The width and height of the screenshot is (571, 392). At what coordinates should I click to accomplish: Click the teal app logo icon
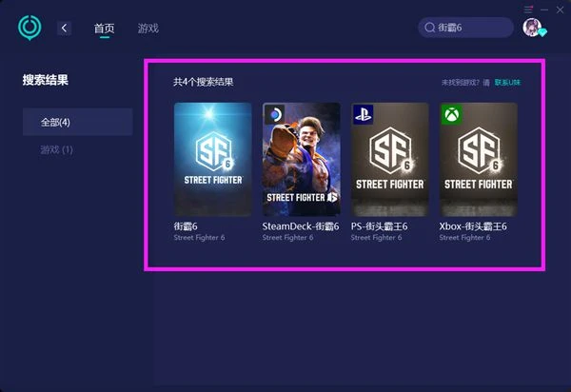[x=30, y=28]
